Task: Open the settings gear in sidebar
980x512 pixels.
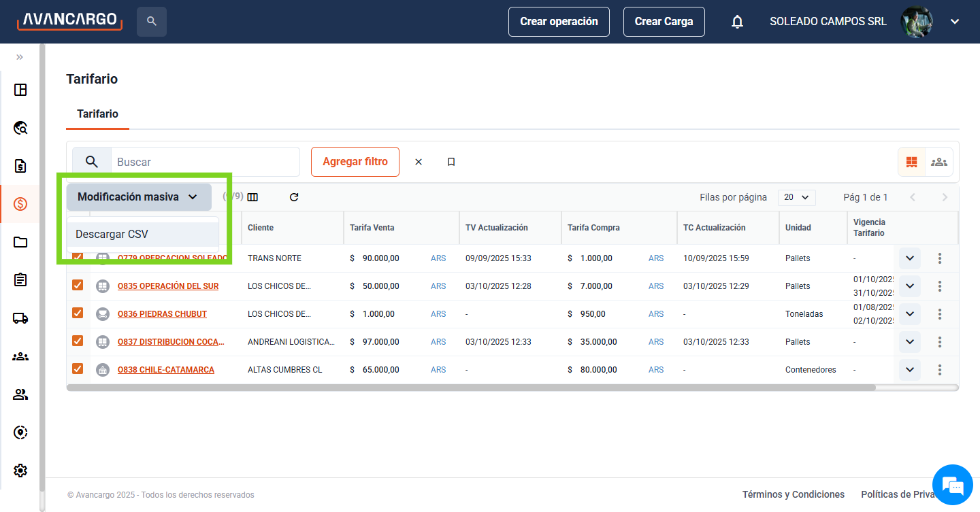Action: point(20,470)
